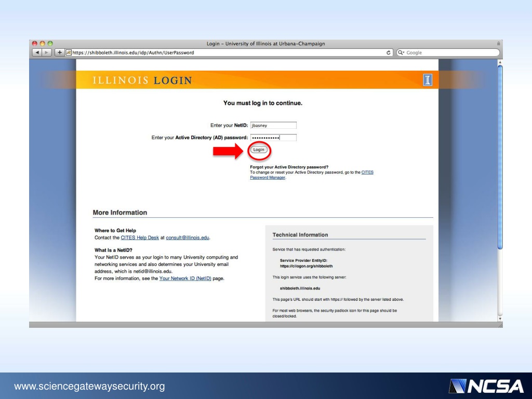Open Your Network ID (NetID) link

185,278
